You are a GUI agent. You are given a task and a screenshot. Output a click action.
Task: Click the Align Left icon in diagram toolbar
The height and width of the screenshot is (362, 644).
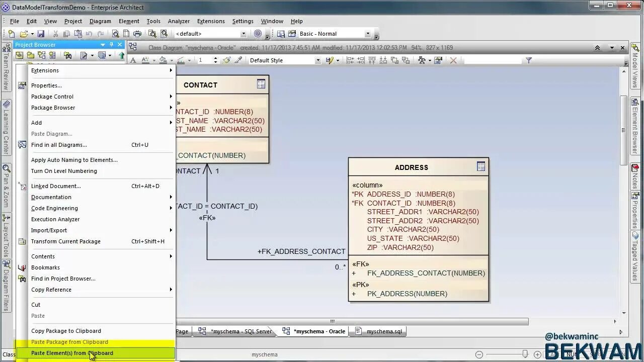click(350, 60)
